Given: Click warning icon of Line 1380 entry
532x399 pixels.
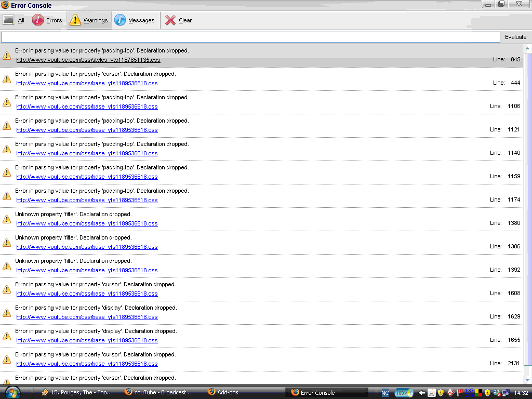Looking at the screenshot, I should tap(7, 220).
